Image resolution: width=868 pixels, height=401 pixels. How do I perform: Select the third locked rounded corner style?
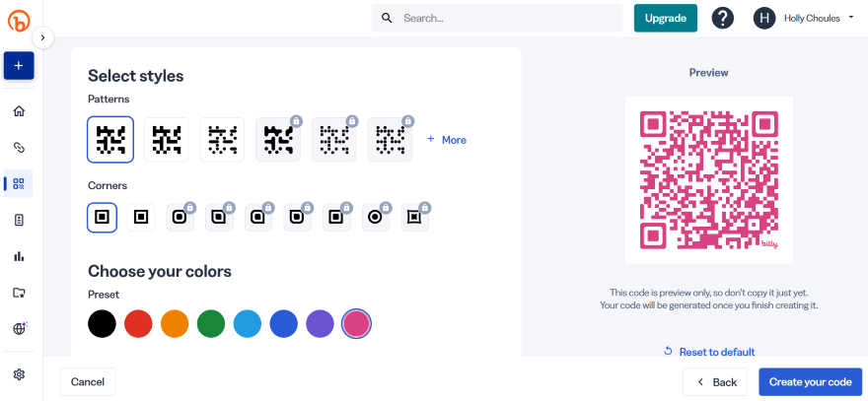(180, 218)
